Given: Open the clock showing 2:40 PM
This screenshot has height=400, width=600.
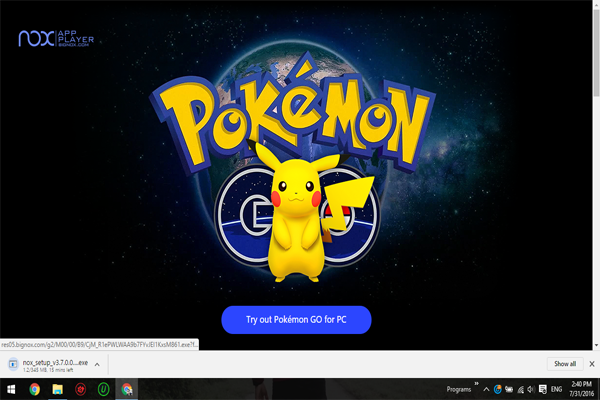Looking at the screenshot, I should [x=582, y=389].
